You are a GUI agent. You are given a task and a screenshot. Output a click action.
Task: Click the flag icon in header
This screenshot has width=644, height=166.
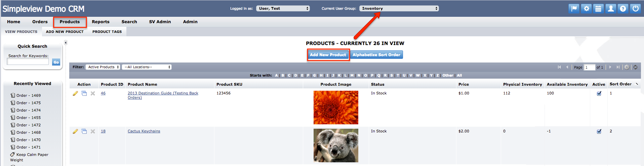574,9
